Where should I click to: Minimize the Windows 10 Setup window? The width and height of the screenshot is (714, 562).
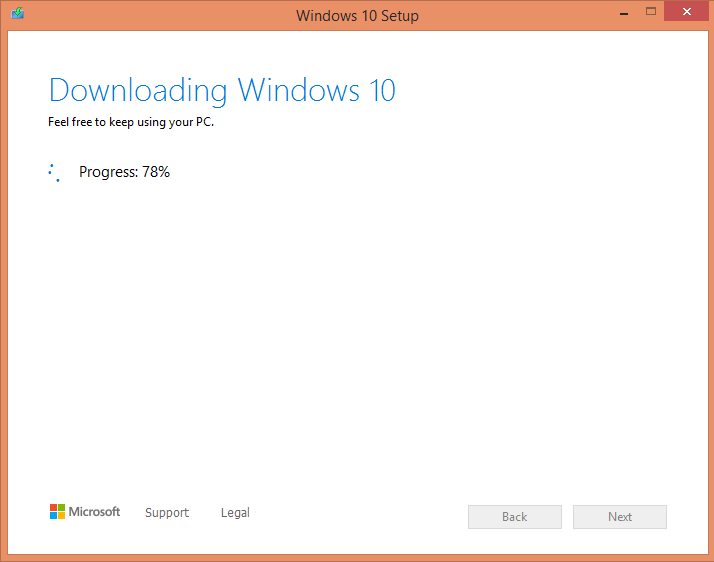pyautogui.click(x=624, y=12)
